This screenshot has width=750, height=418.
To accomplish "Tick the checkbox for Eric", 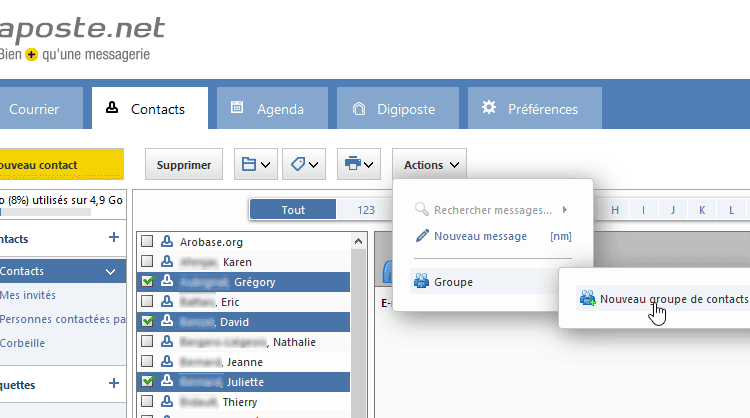I will 147,302.
